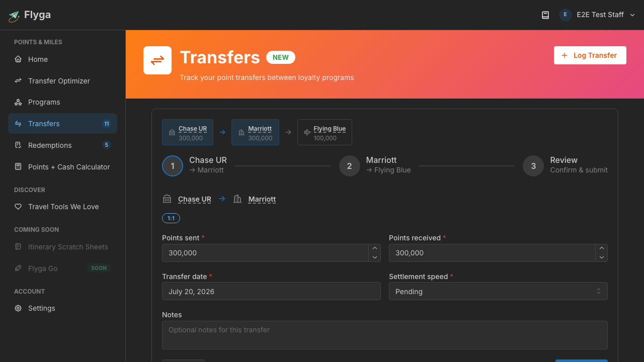
Task: Go to Home in the sidebar
Action: pos(62,59)
